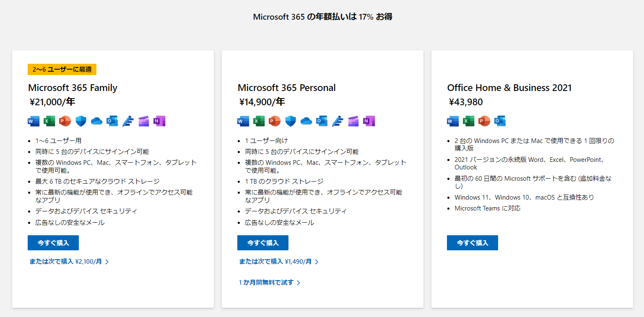Click the Excel icon in the Family plan
This screenshot has height=317, width=644.
click(49, 121)
